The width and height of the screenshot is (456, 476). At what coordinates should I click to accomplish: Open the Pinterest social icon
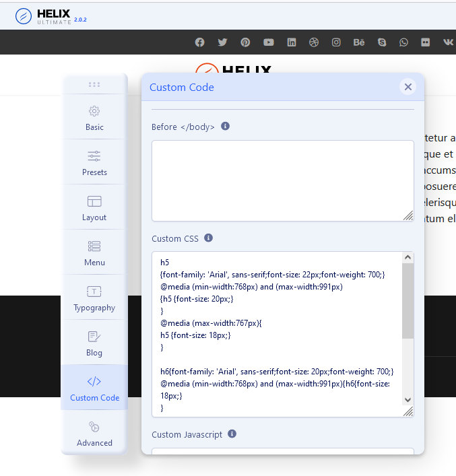click(x=245, y=42)
